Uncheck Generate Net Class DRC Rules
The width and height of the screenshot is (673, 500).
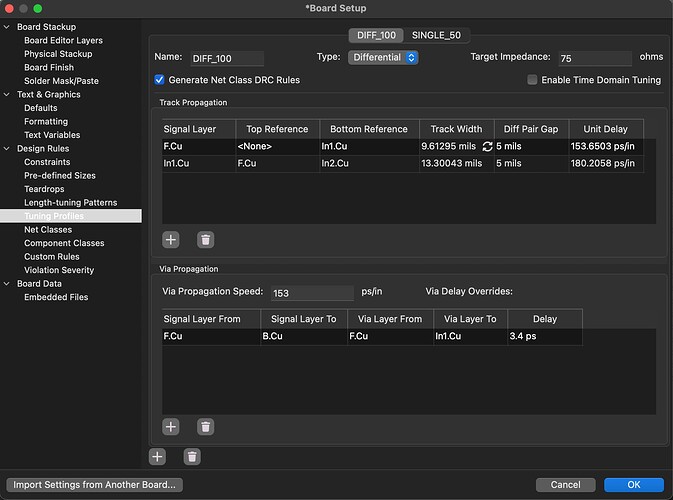click(x=160, y=79)
